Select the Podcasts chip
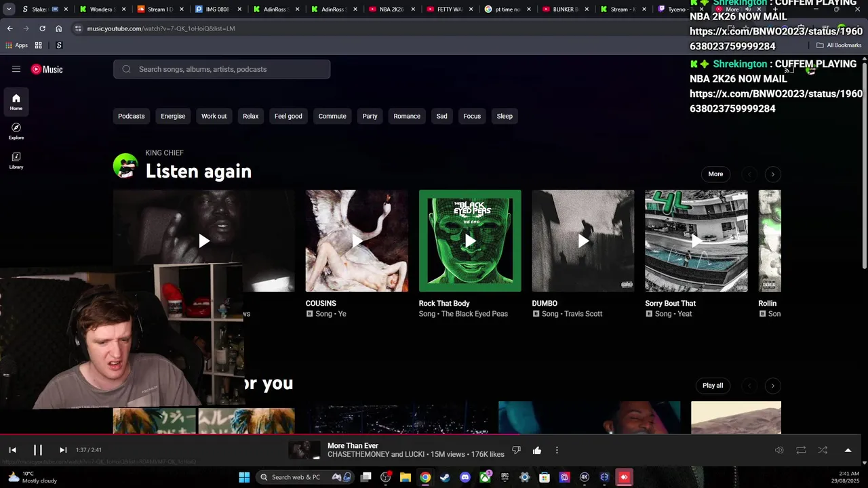868x488 pixels. (x=132, y=116)
